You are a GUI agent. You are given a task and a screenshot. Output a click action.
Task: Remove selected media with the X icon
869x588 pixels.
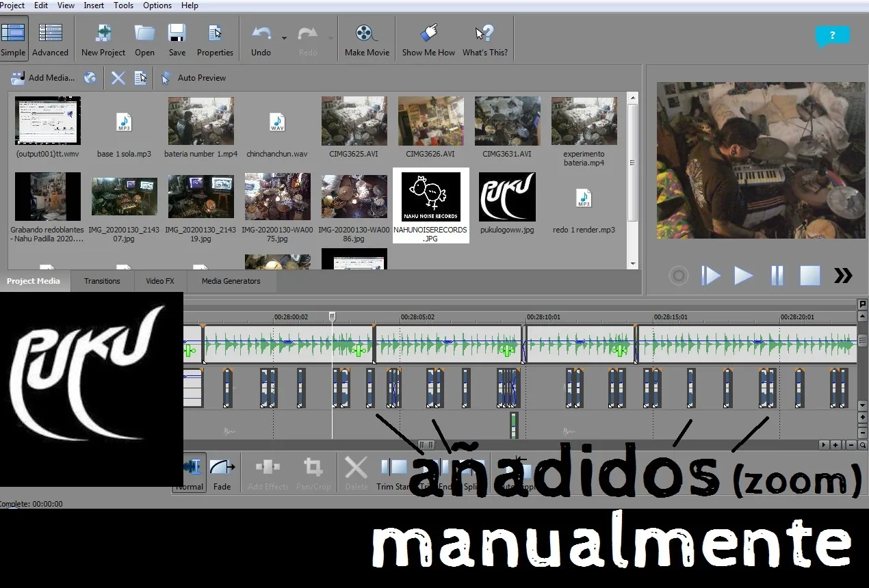118,78
